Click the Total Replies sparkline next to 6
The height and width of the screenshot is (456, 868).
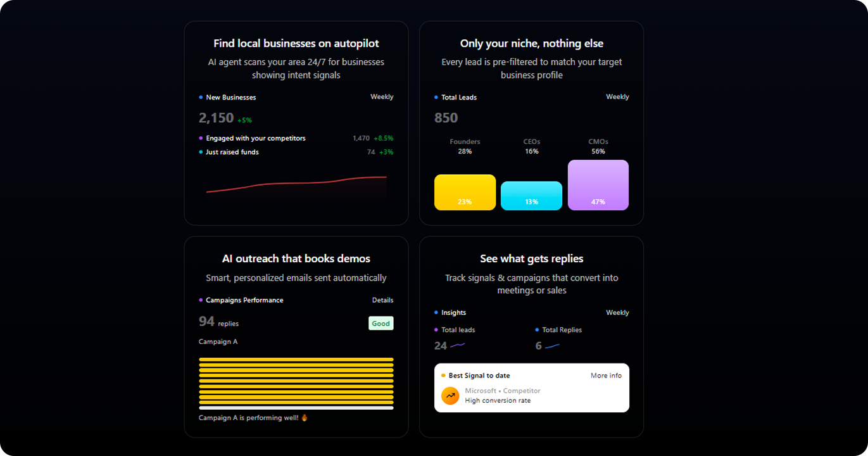[553, 345]
